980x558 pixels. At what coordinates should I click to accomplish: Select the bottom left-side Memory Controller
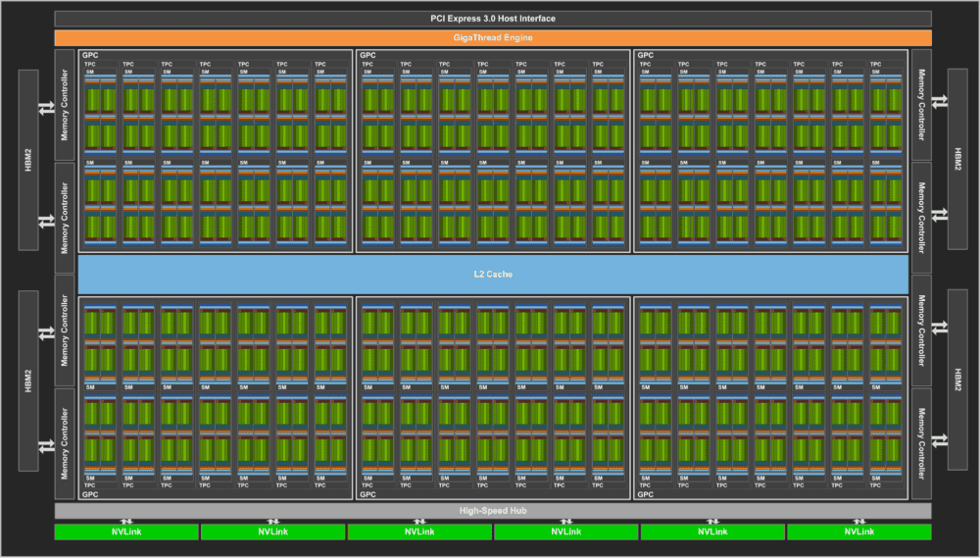point(65,443)
